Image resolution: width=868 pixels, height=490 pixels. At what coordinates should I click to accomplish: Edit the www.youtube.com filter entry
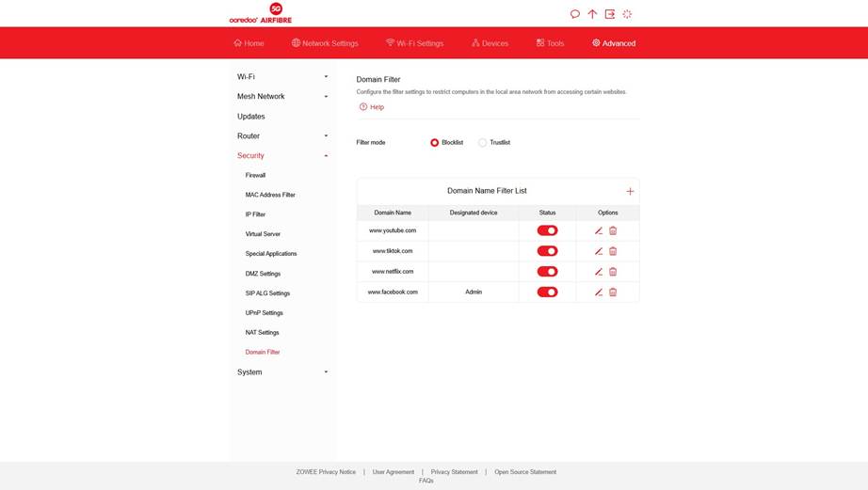(x=599, y=230)
